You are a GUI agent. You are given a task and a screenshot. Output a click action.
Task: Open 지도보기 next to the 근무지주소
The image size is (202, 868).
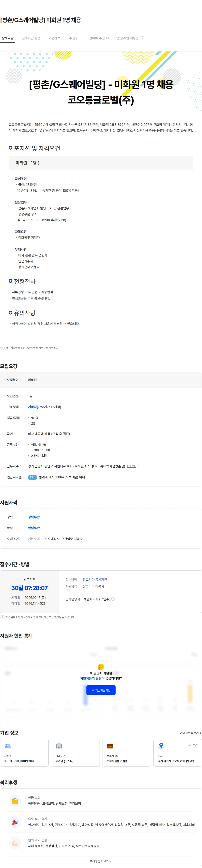pos(131,466)
